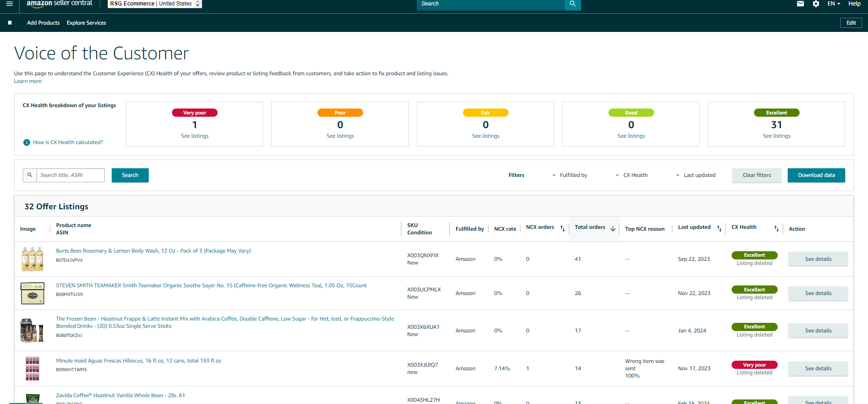See details for The Frozen Bean listing
Screen dimensions: 868x404
[x=818, y=331]
